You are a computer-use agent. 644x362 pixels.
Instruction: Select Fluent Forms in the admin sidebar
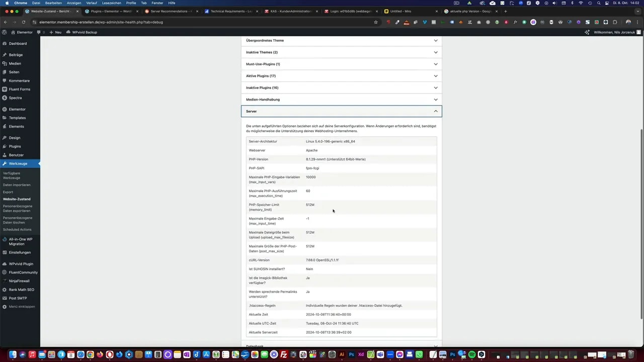[20, 89]
